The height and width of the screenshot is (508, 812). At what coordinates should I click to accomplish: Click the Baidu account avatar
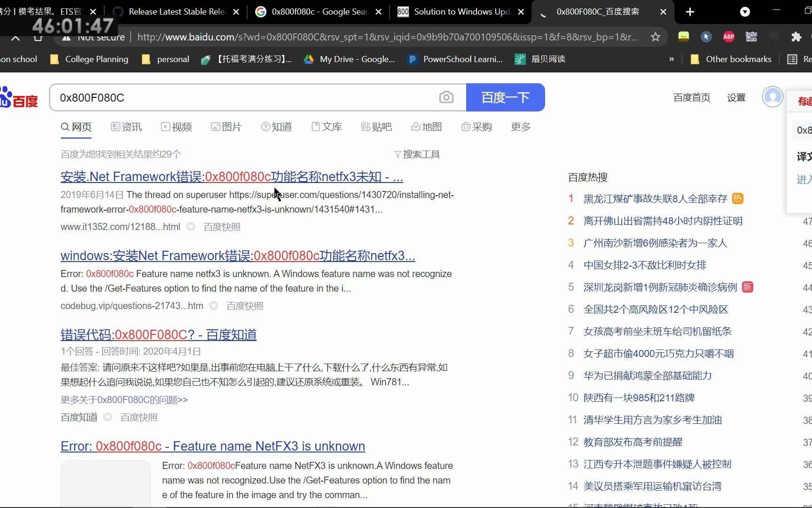click(x=773, y=97)
